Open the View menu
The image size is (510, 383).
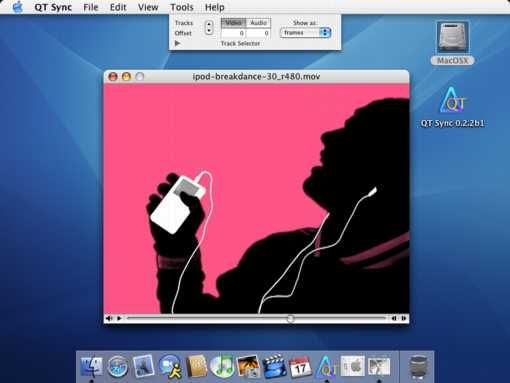tap(148, 7)
